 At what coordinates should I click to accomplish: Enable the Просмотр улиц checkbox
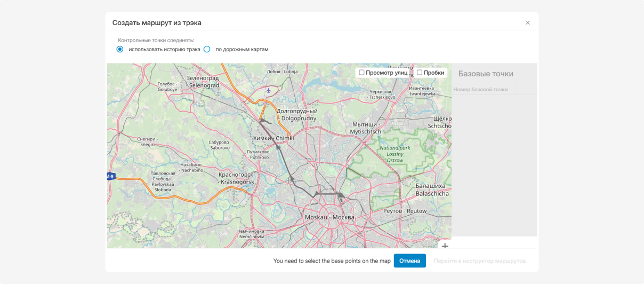click(362, 73)
